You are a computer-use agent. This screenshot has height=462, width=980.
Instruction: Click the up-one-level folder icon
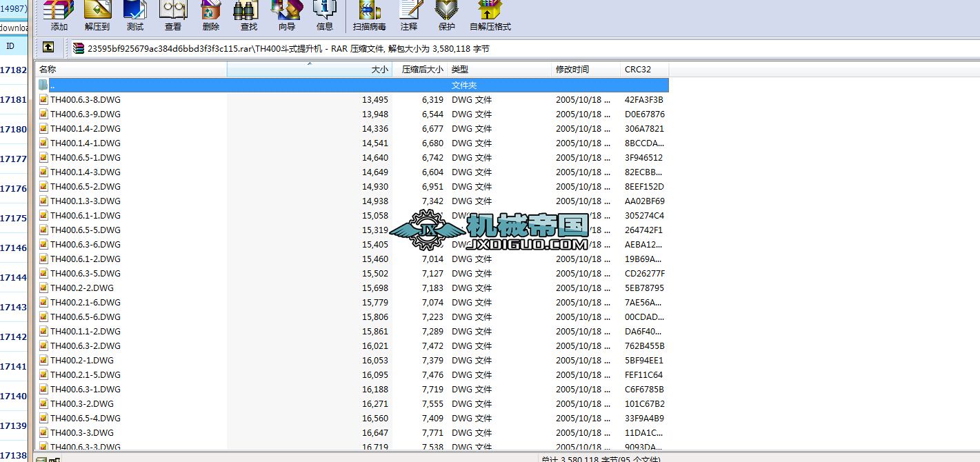pyautogui.click(x=47, y=47)
